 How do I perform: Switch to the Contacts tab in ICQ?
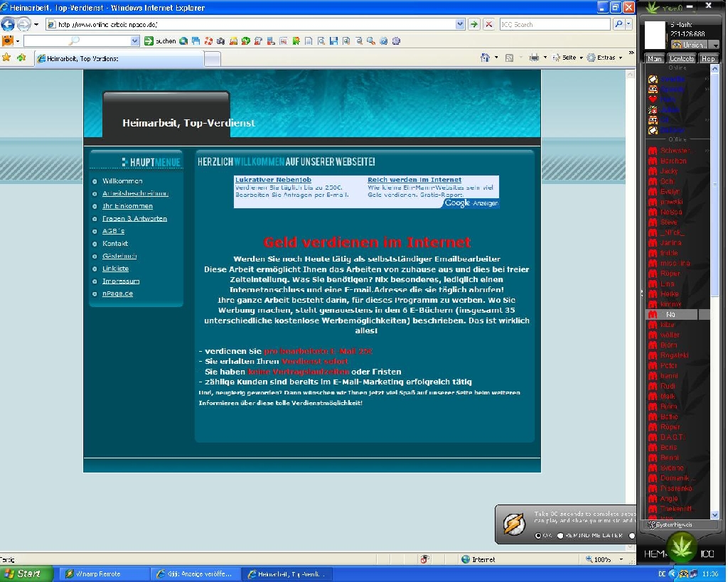682,58
